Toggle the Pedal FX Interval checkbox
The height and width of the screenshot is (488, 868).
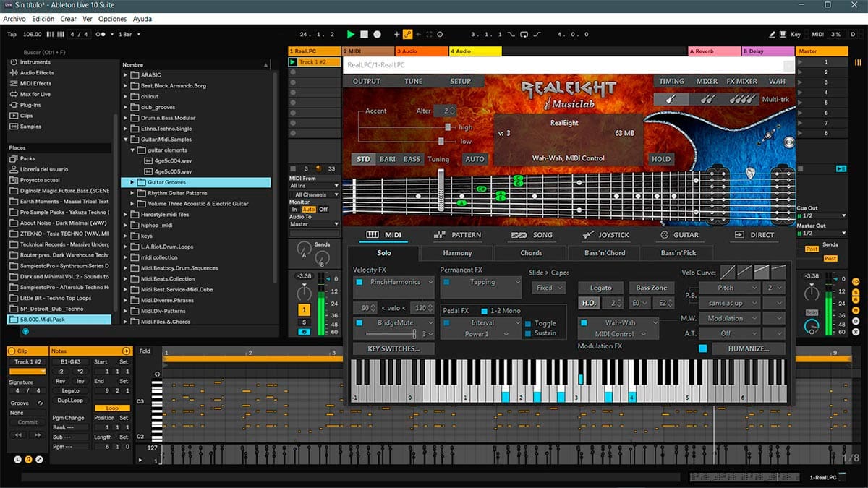447,322
